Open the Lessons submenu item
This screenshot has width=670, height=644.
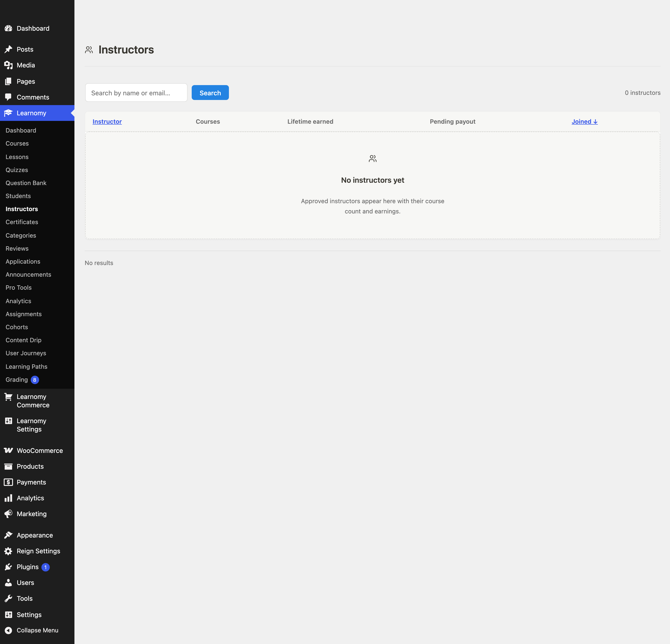[17, 157]
